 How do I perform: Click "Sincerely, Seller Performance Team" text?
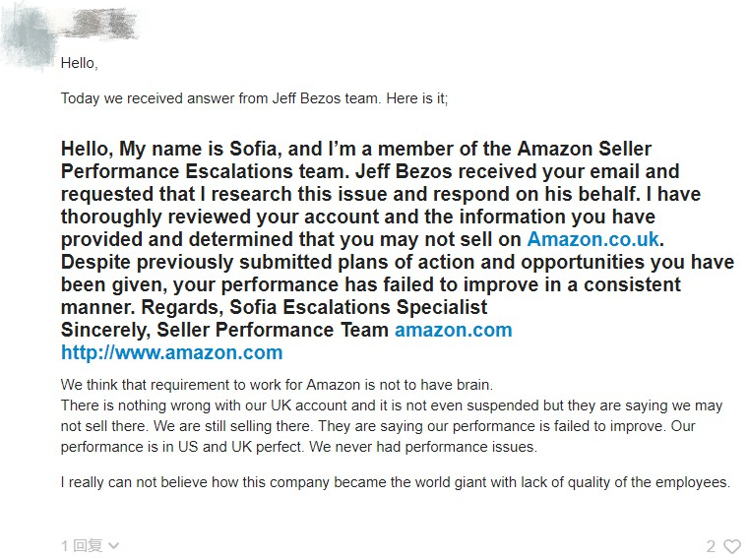click(x=224, y=330)
